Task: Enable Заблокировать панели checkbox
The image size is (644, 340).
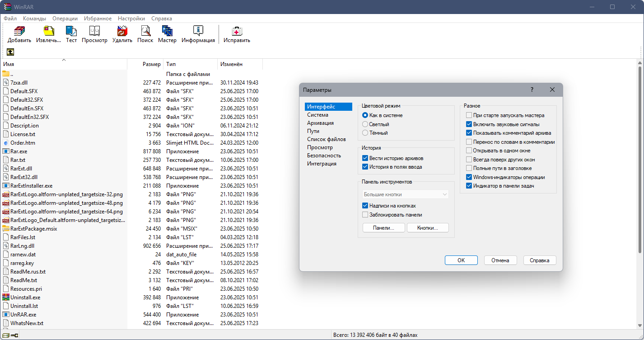Action: [x=365, y=215]
